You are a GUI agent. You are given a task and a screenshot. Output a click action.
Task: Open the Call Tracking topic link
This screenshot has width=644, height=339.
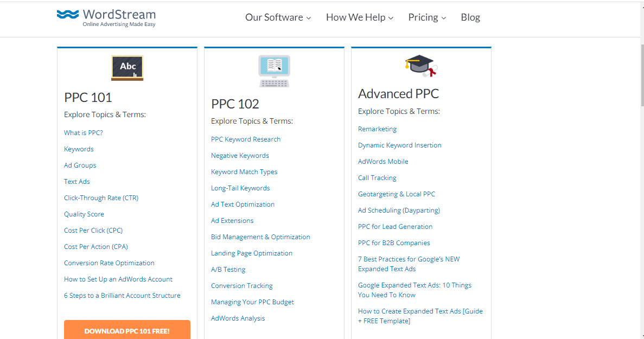pos(377,178)
